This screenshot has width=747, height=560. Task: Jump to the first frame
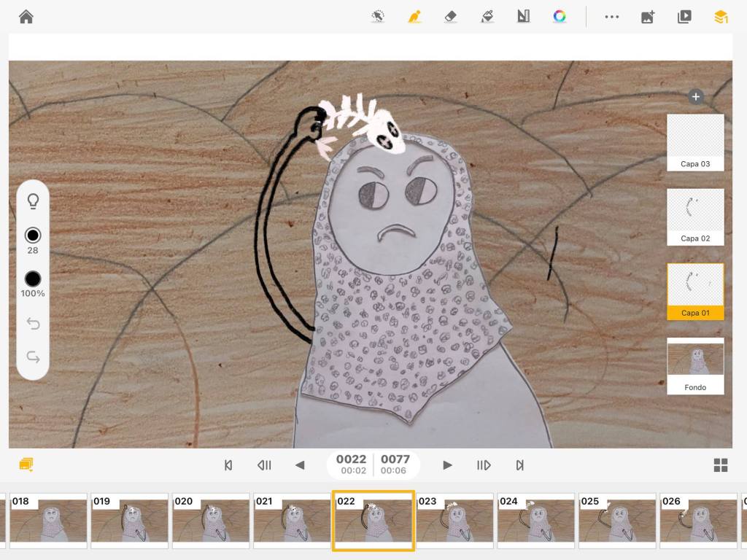coord(228,465)
